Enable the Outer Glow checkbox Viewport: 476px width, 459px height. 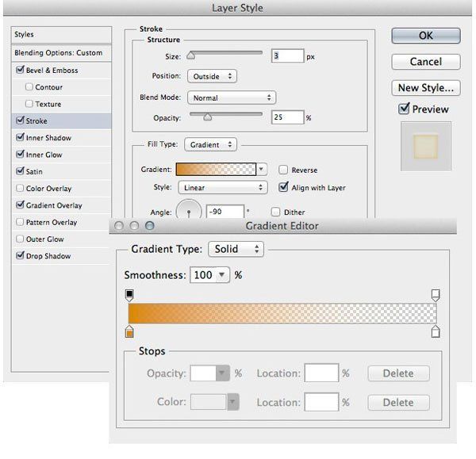click(20, 239)
